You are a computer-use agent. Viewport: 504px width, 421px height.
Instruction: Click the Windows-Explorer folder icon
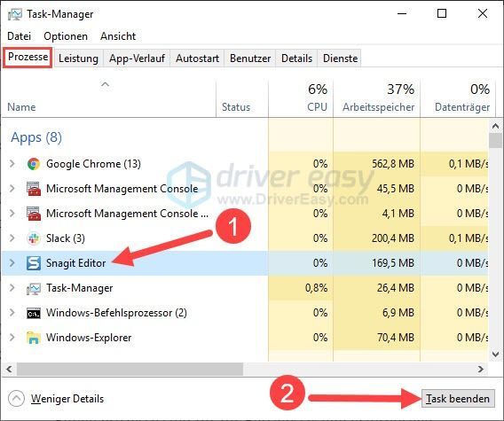[x=34, y=338]
